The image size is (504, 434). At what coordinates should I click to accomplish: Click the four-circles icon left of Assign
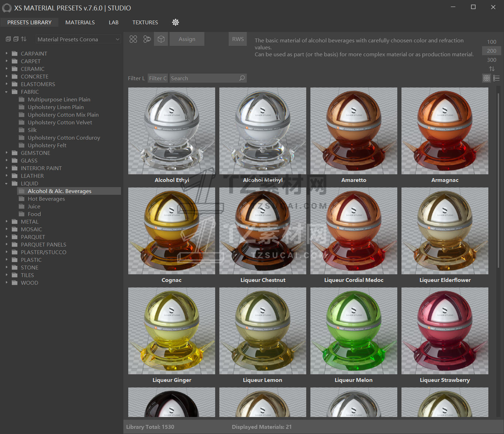[133, 39]
